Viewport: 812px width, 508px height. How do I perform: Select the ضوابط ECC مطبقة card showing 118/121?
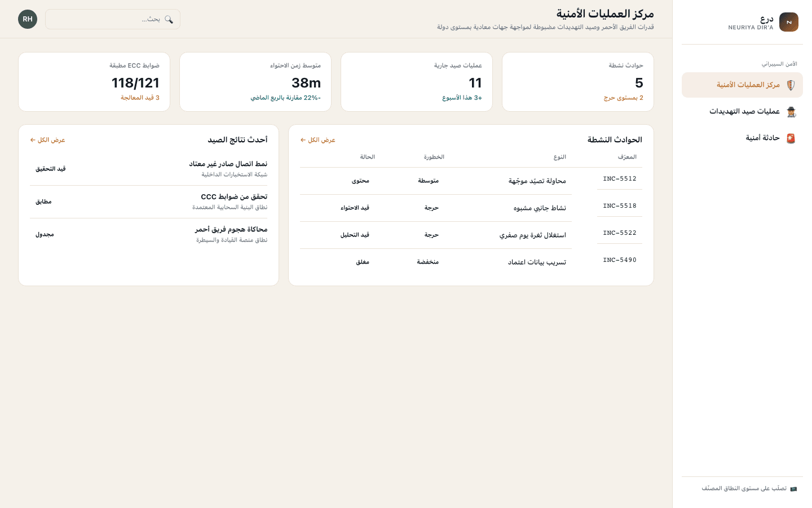94,82
